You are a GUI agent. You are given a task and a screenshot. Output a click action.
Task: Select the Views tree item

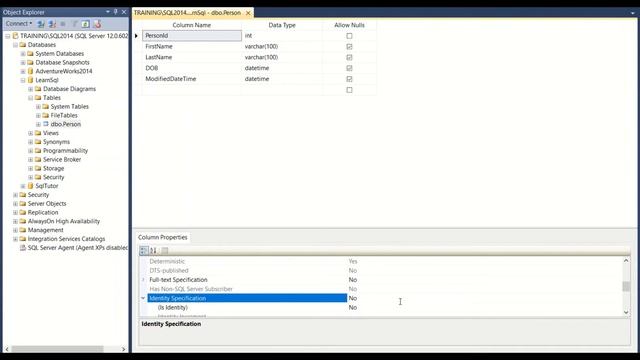click(x=51, y=133)
